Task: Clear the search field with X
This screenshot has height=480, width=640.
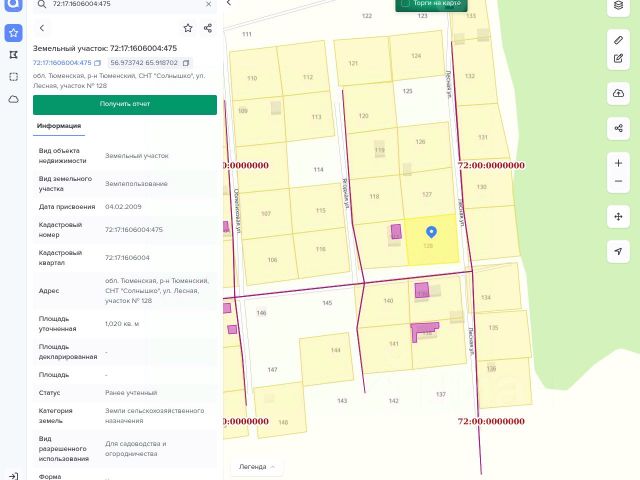Action: [209, 4]
